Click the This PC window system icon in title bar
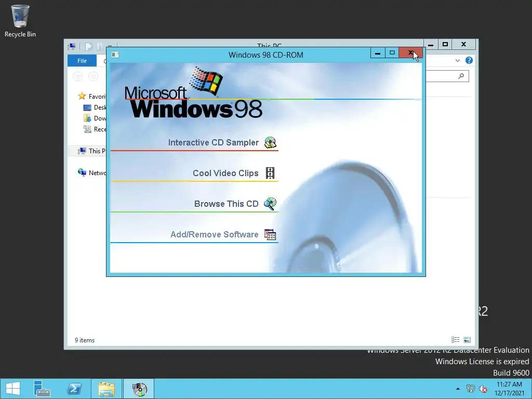Viewport: 532px width, 399px height. point(72,46)
